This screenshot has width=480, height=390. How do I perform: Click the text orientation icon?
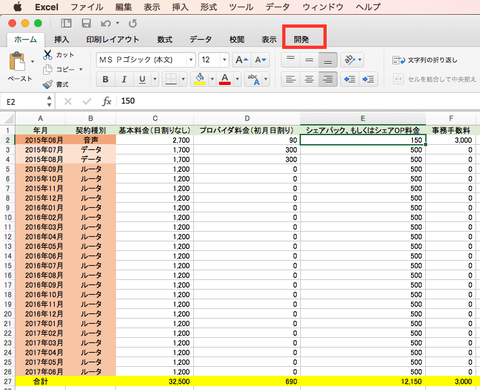(350, 60)
